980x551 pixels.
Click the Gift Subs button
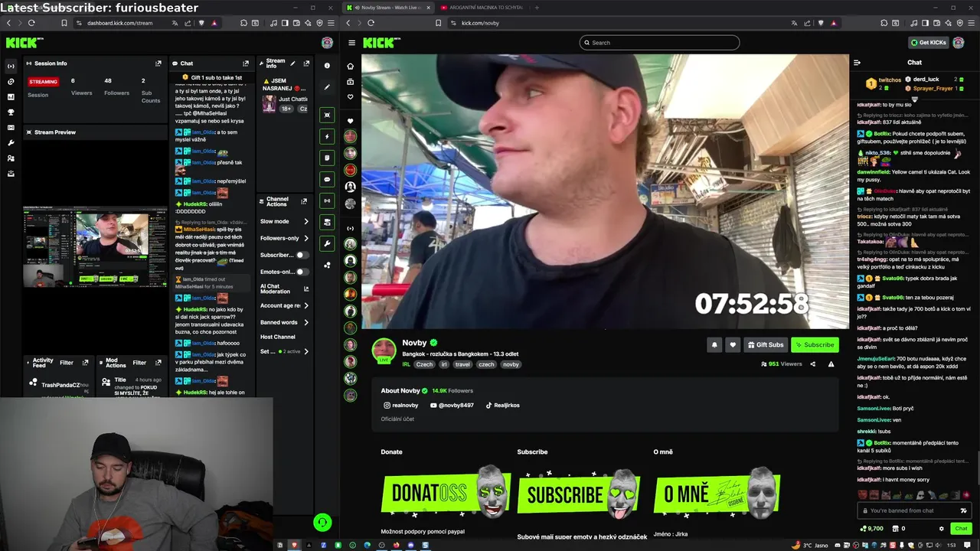(766, 345)
